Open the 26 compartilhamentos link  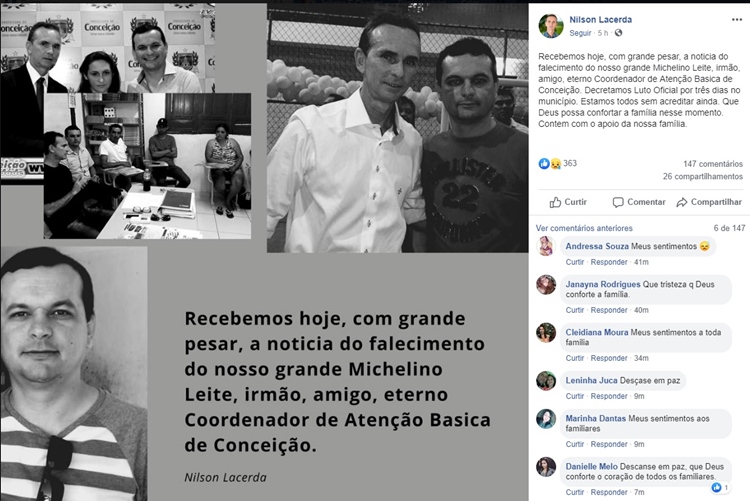(x=703, y=177)
